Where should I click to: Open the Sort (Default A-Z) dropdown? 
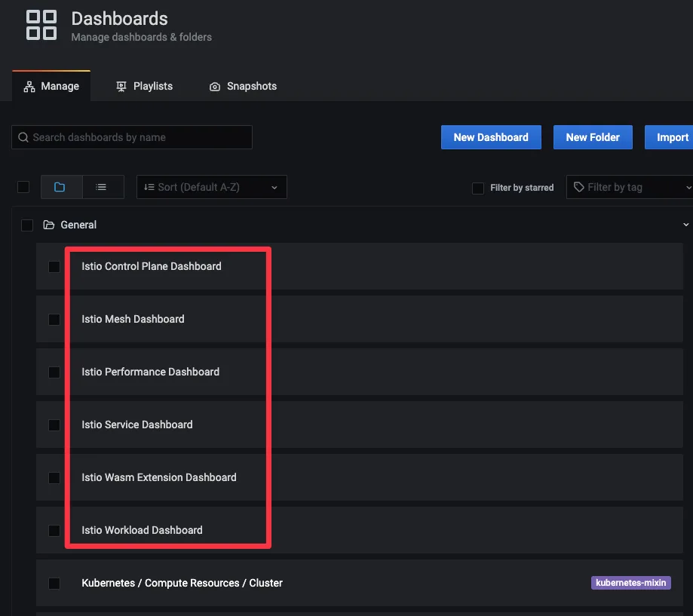click(x=212, y=187)
